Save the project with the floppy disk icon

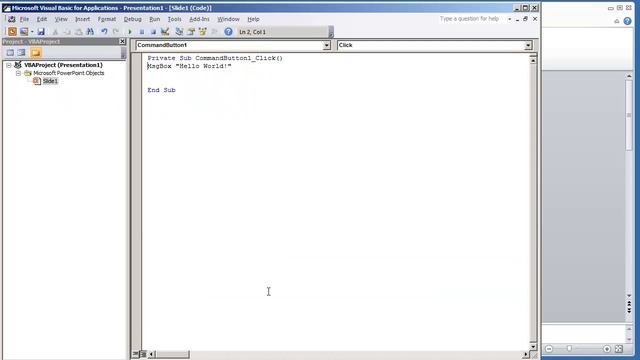point(41,31)
